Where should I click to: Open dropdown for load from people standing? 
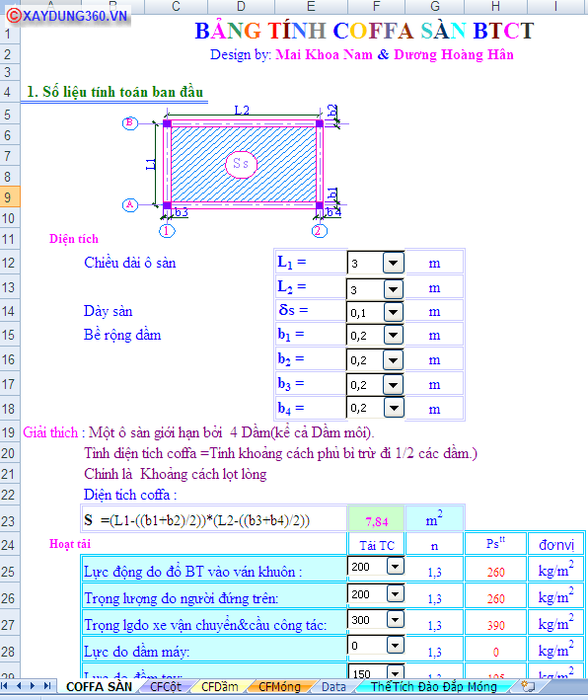point(396,593)
